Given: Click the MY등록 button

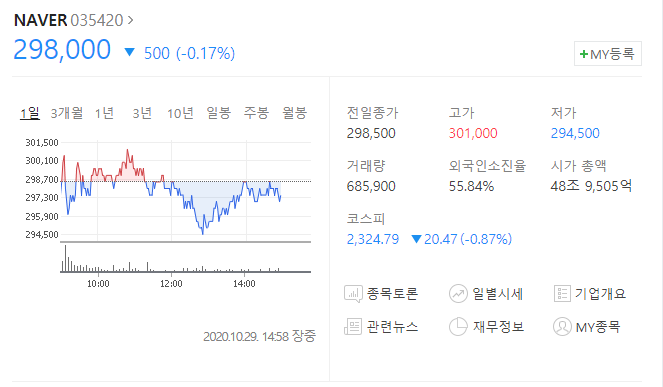Looking at the screenshot, I should tap(608, 54).
